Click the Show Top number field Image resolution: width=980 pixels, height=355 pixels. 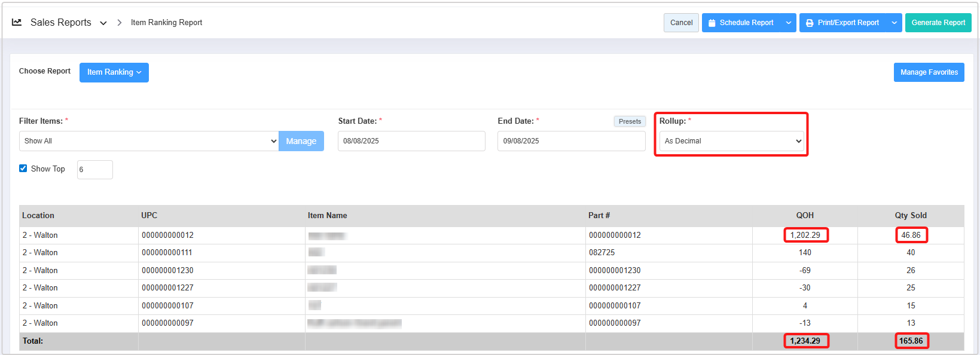coord(94,170)
